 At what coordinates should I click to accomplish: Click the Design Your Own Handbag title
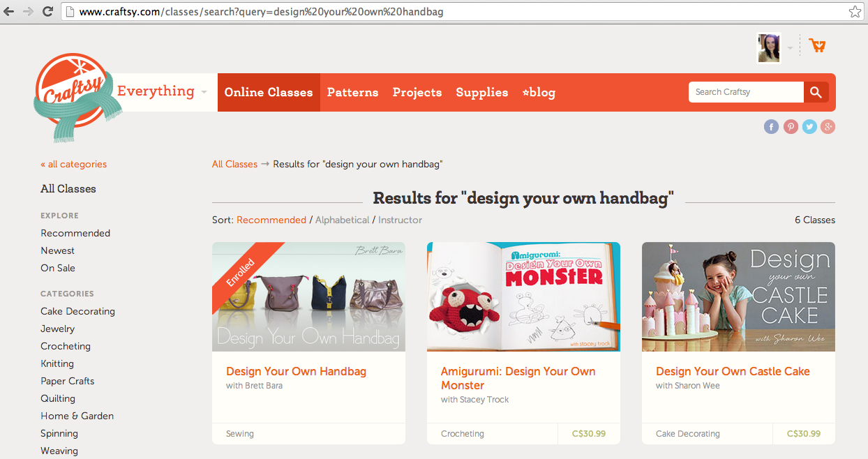tap(296, 372)
